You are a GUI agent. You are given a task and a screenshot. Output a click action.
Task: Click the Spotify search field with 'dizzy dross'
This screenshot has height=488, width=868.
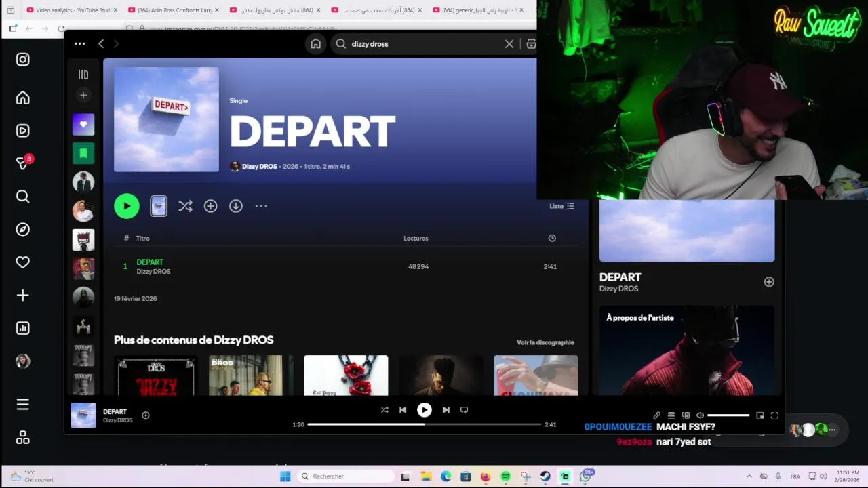424,44
